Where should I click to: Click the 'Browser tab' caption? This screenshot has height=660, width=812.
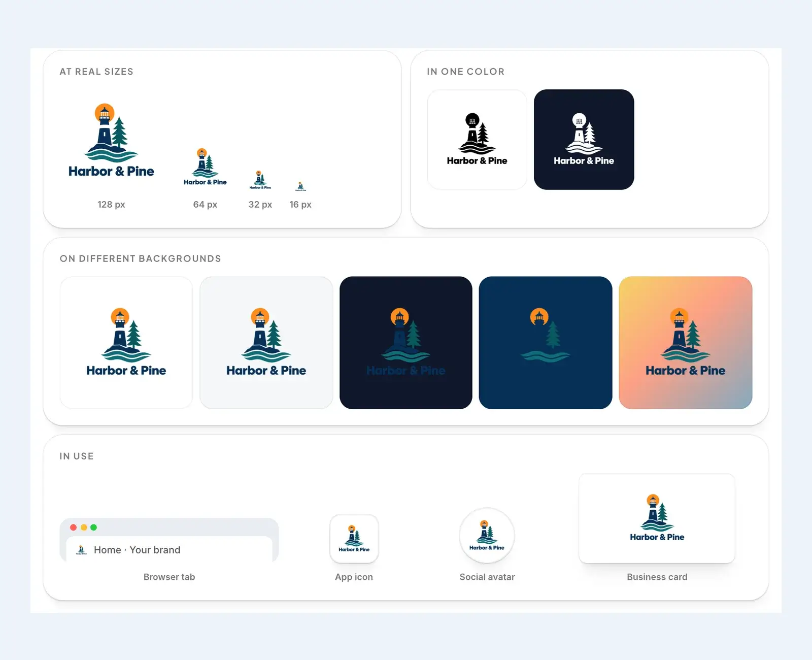tap(169, 577)
